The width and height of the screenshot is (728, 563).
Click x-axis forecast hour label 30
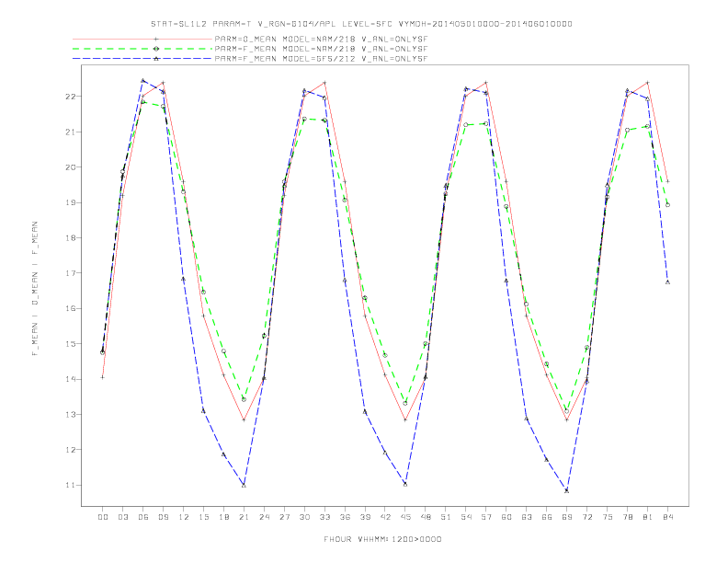point(304,517)
